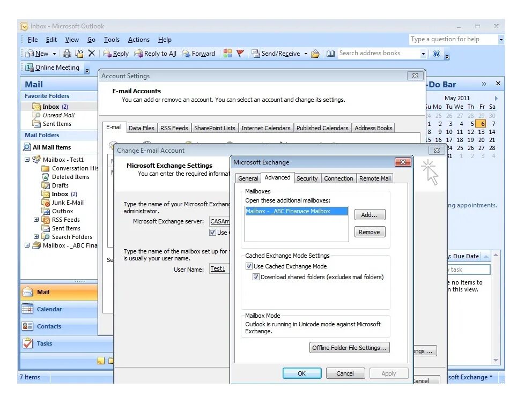The height and width of the screenshot is (404, 532).
Task: Click Add... to add a mailbox
Action: tap(370, 214)
